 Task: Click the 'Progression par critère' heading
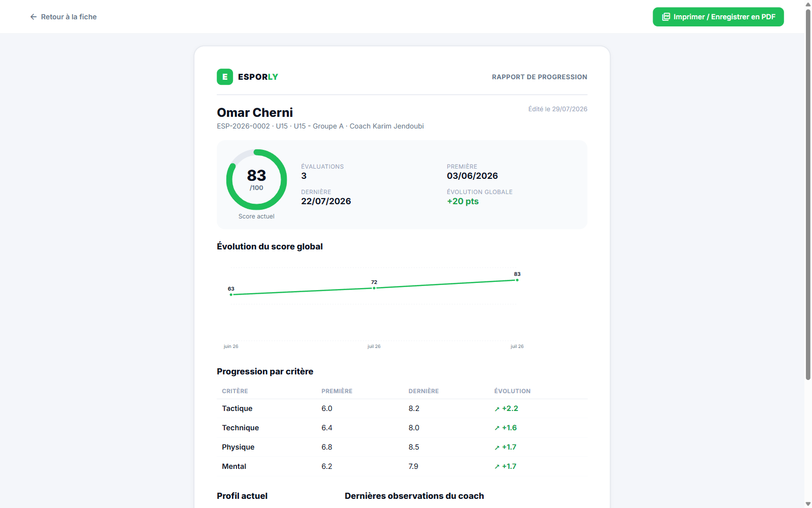pyautogui.click(x=265, y=371)
